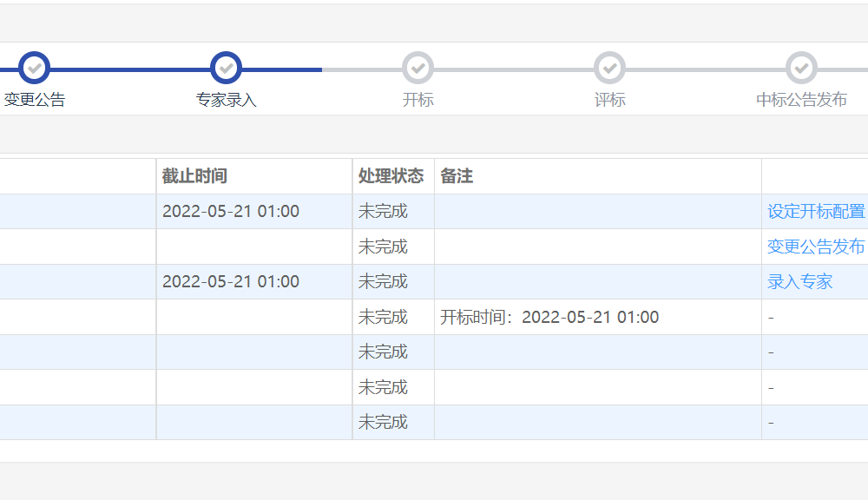Click the first row's deadline 2022-05-21 01:00
The image size is (868, 500).
coord(231,212)
